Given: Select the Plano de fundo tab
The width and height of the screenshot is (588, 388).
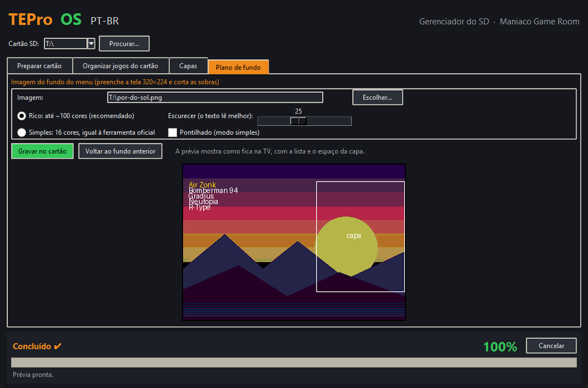Looking at the screenshot, I should (238, 67).
